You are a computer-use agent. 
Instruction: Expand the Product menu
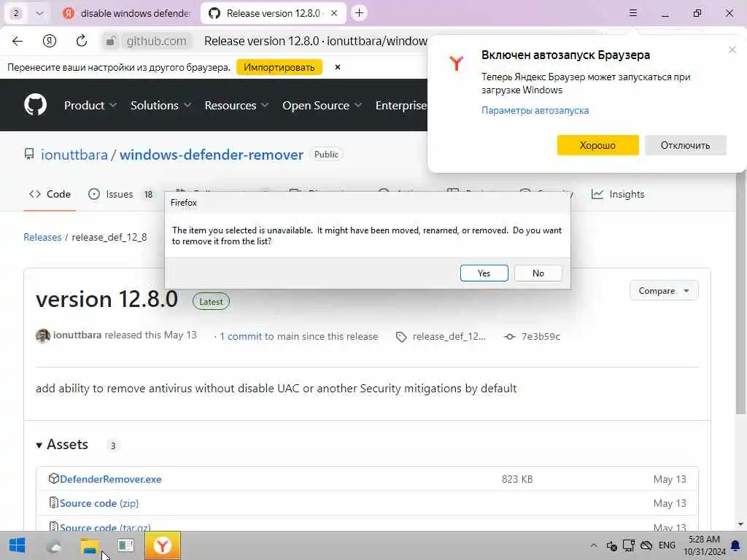pos(90,105)
